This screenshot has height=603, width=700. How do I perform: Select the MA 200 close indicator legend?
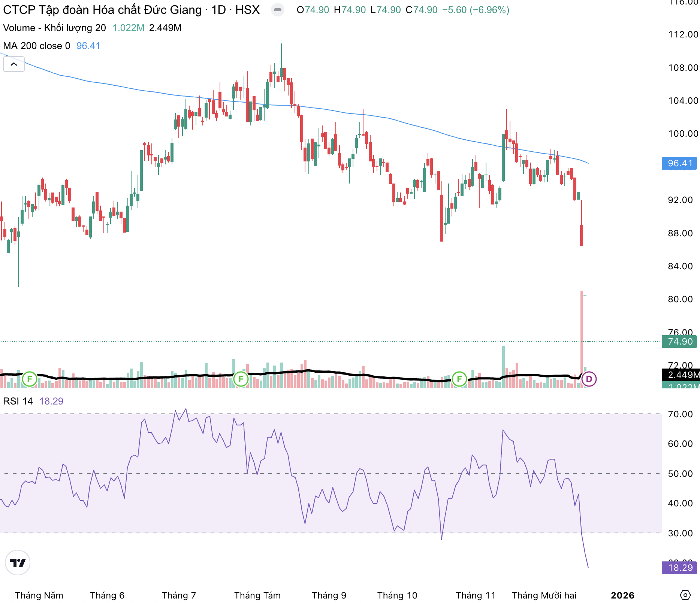(37, 46)
